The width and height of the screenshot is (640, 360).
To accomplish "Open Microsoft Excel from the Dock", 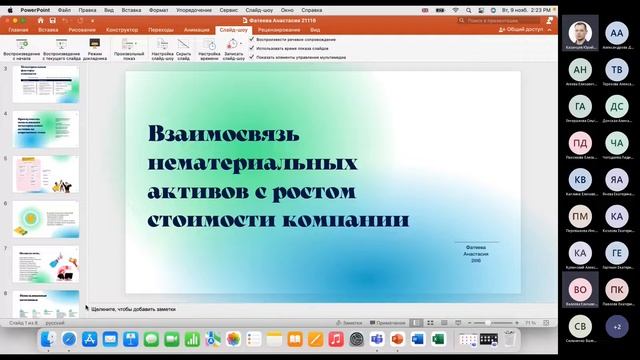I will coord(438,339).
